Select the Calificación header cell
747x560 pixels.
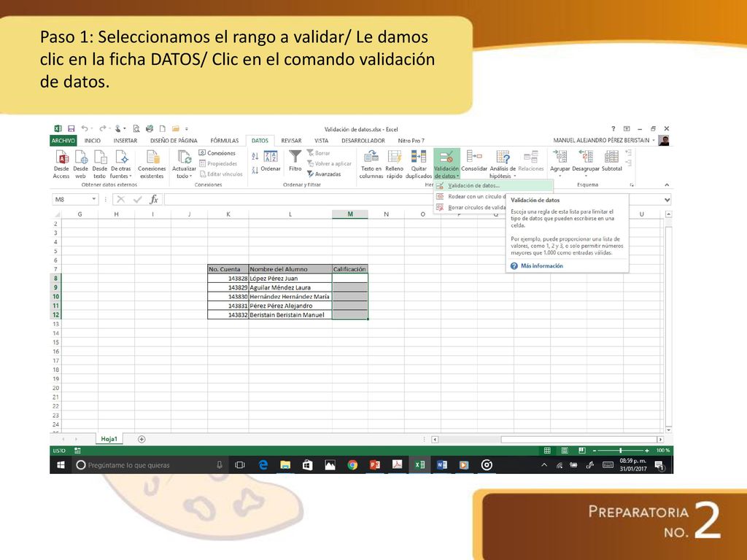point(349,269)
